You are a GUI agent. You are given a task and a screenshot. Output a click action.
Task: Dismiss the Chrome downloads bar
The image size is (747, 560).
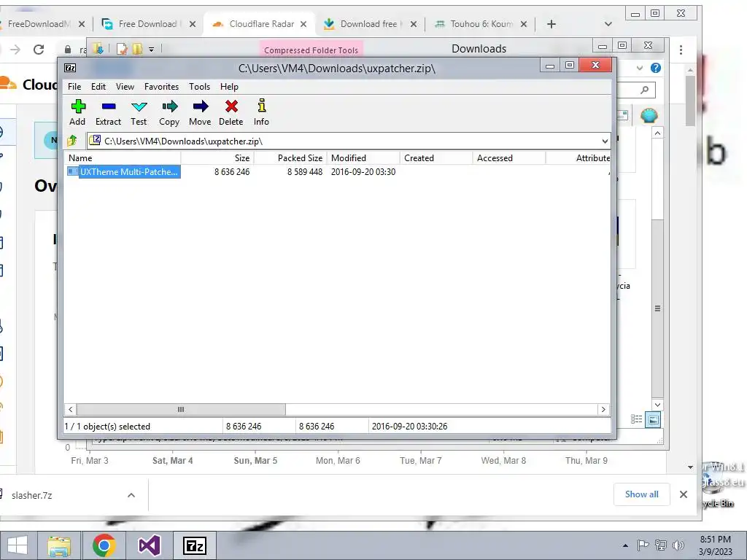click(x=683, y=494)
